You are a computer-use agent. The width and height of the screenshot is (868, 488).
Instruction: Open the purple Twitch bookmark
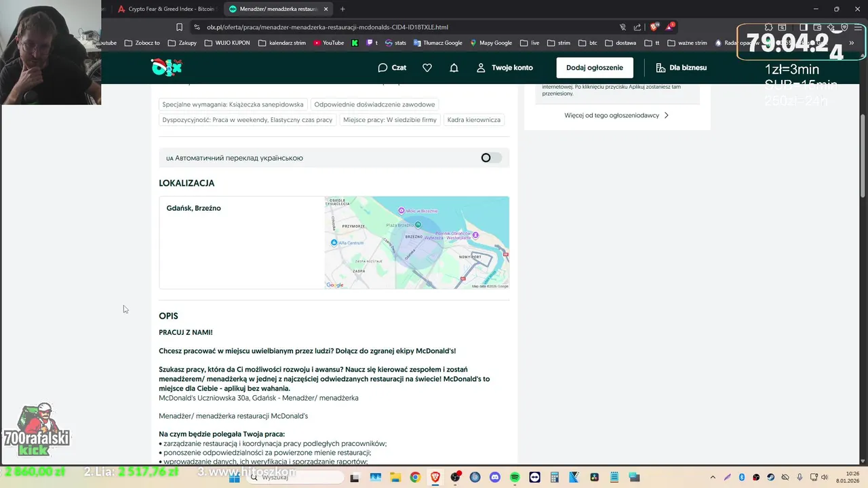pos(372,43)
